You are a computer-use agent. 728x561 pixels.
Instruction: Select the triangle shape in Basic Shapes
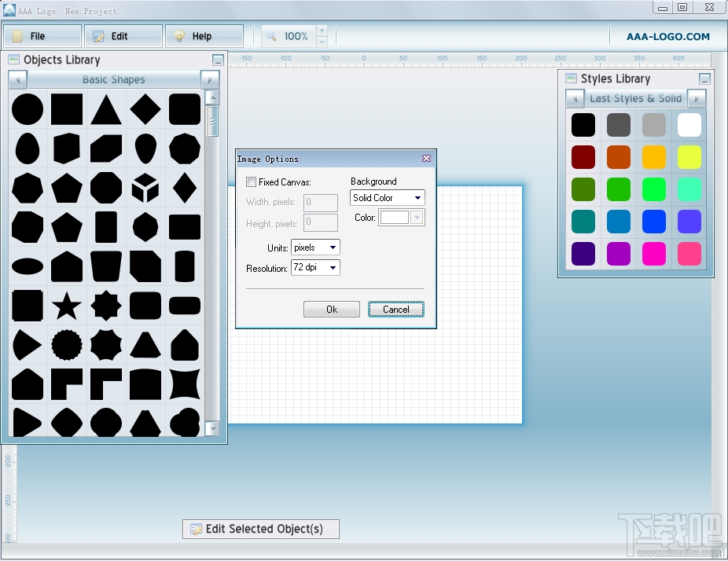pos(106,109)
